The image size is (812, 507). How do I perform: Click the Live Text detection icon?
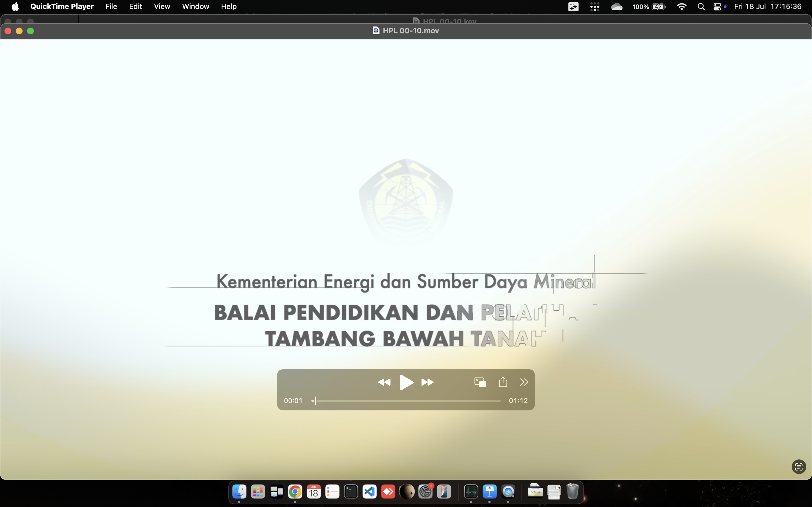(798, 466)
